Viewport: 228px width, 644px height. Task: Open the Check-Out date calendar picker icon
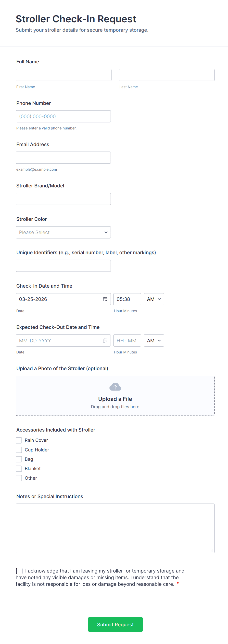coord(105,340)
